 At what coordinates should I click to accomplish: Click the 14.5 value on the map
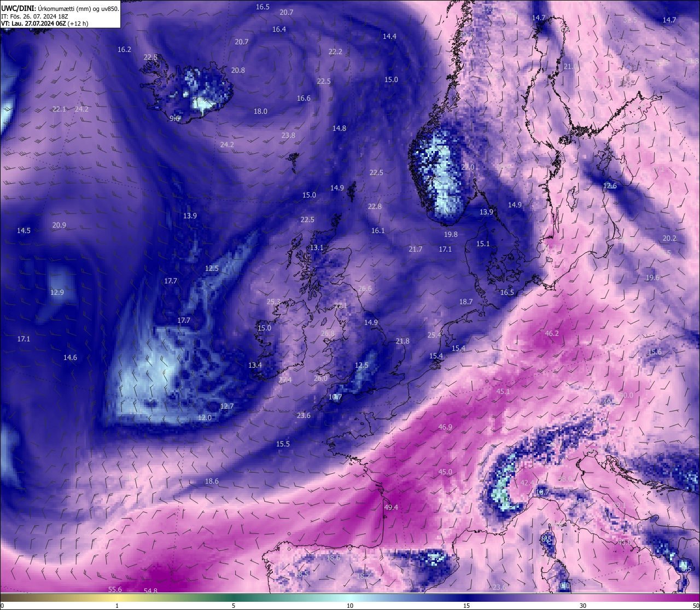point(24,231)
